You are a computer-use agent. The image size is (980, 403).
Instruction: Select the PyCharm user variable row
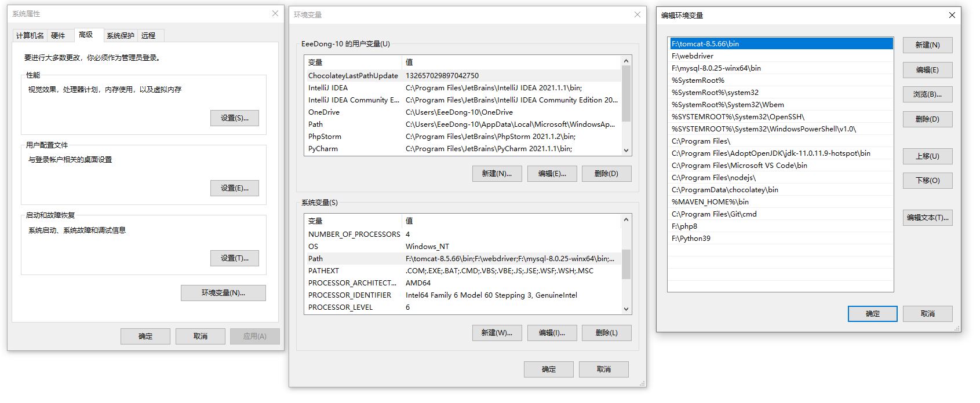pyautogui.click(x=323, y=149)
